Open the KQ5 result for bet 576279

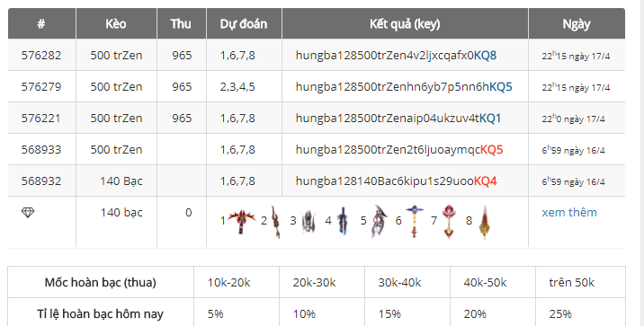(501, 87)
